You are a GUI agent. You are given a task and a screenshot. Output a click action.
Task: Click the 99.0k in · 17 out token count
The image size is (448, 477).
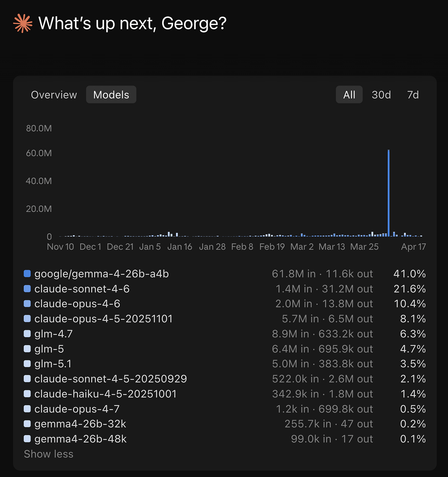(x=332, y=439)
